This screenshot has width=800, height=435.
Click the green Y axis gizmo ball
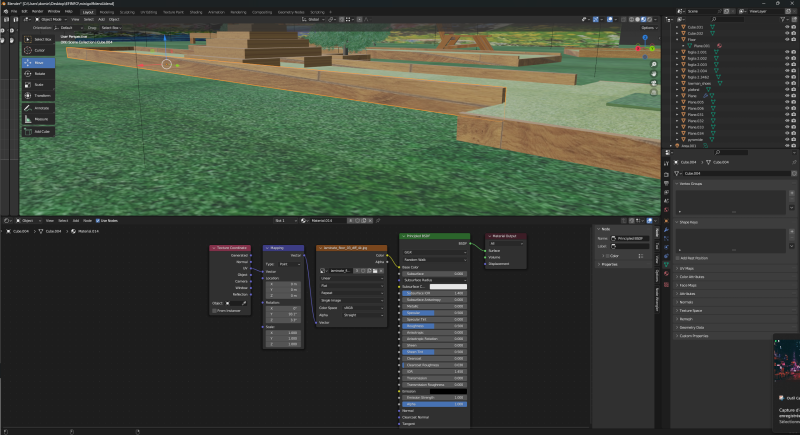point(653,49)
